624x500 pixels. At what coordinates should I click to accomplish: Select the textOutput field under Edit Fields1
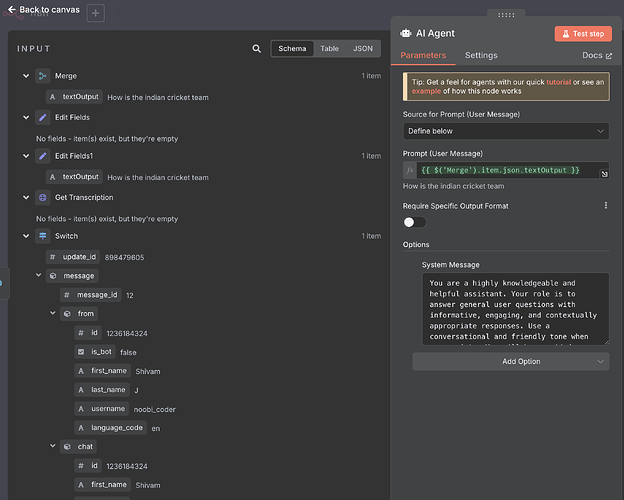74,177
